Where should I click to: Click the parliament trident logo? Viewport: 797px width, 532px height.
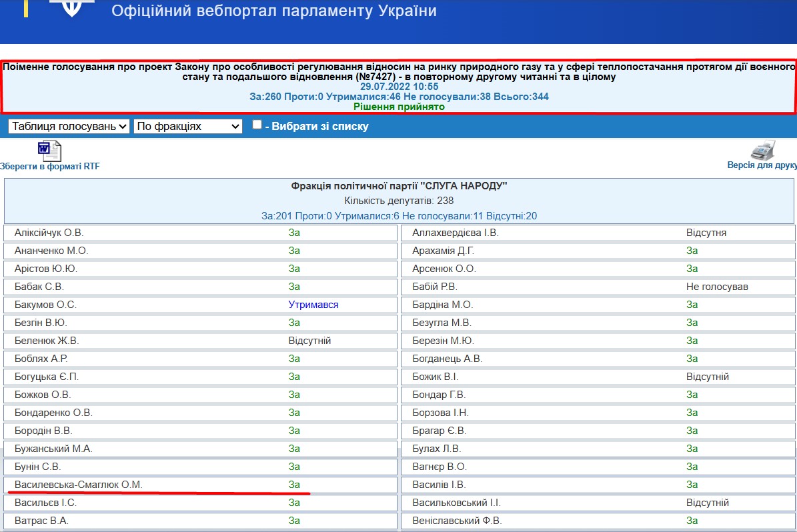(71, 7)
